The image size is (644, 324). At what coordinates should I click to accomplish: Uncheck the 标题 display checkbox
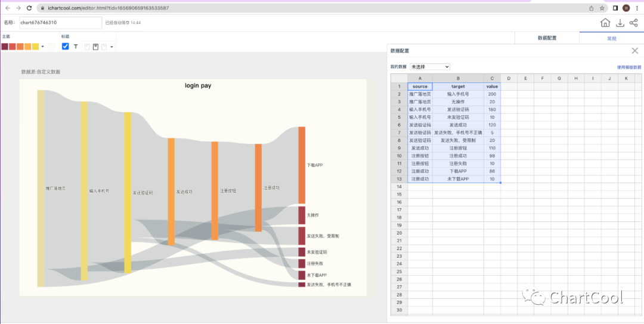pos(66,47)
